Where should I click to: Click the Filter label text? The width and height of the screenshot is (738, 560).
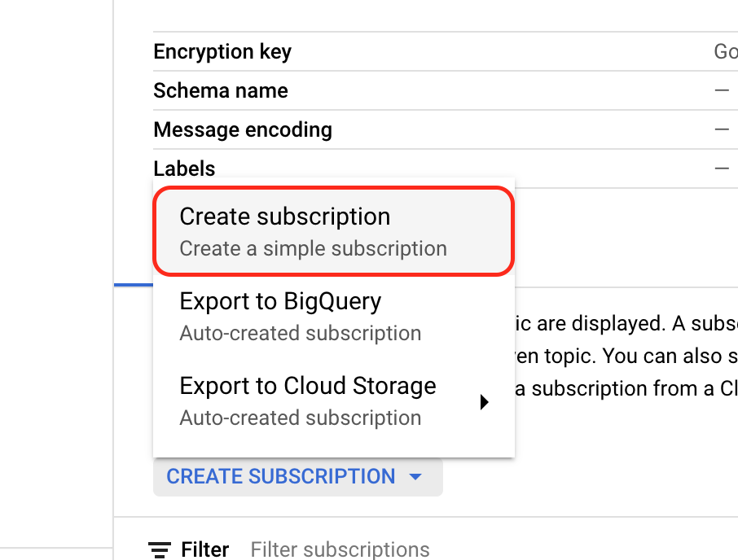[x=205, y=550]
